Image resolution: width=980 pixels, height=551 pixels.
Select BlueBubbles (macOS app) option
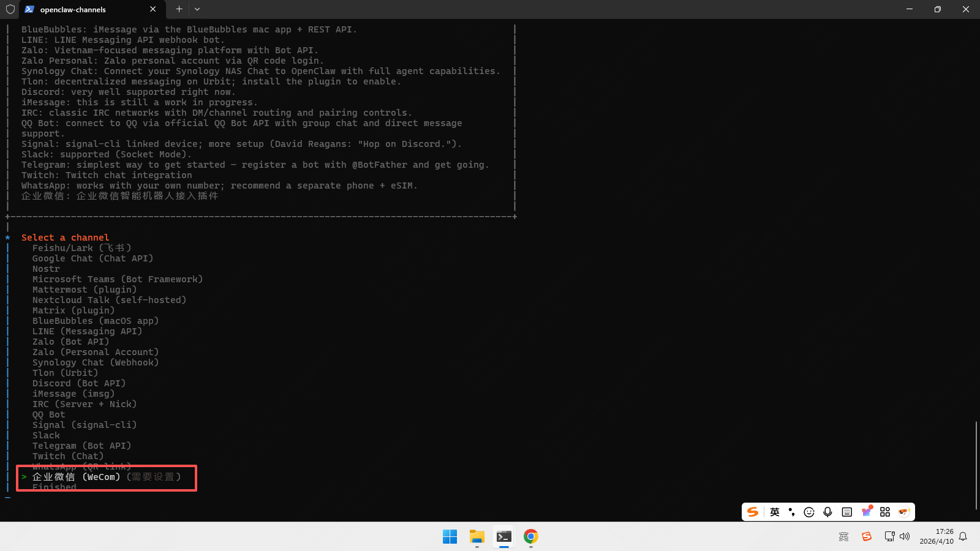click(x=96, y=321)
